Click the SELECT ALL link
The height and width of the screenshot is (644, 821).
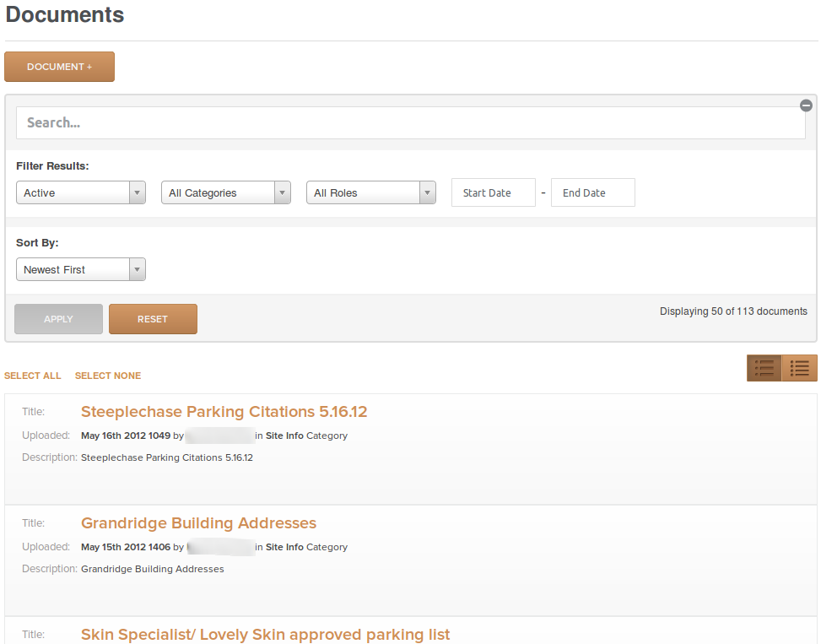[32, 376]
